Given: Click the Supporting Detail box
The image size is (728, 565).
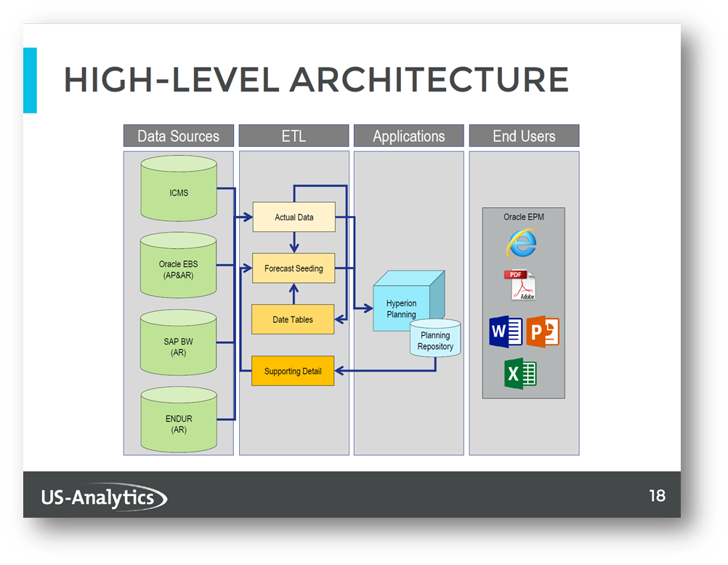Looking at the screenshot, I should (x=293, y=371).
